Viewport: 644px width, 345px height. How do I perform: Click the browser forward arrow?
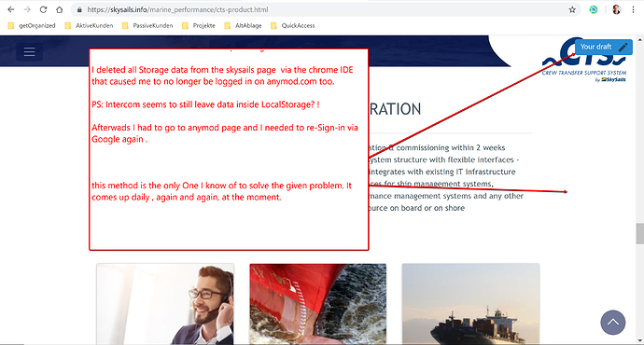27,9
